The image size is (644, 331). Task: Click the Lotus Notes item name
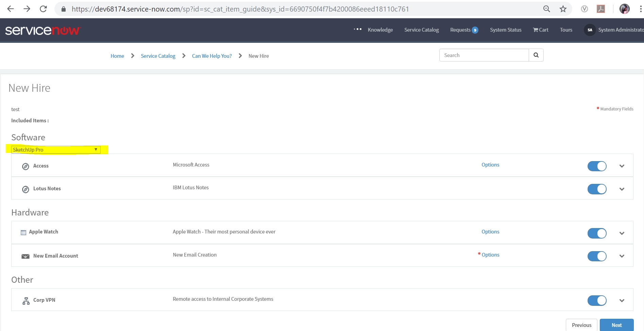coord(47,189)
